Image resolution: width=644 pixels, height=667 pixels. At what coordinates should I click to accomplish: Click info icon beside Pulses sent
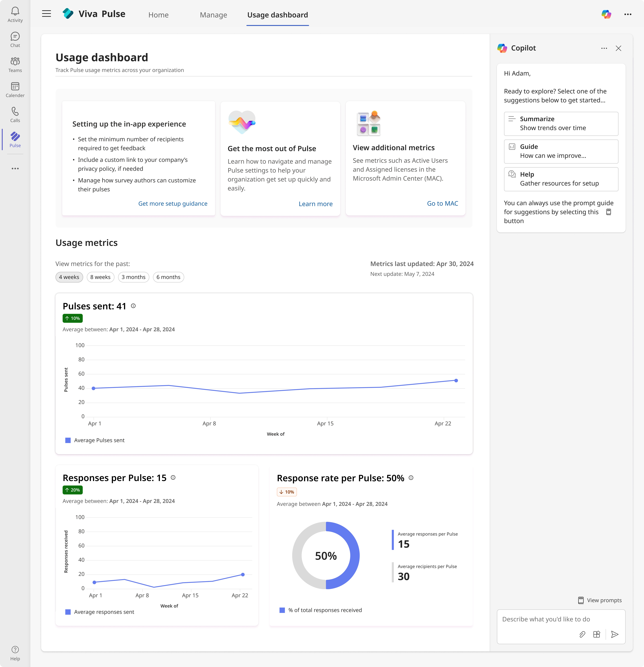coord(133,306)
